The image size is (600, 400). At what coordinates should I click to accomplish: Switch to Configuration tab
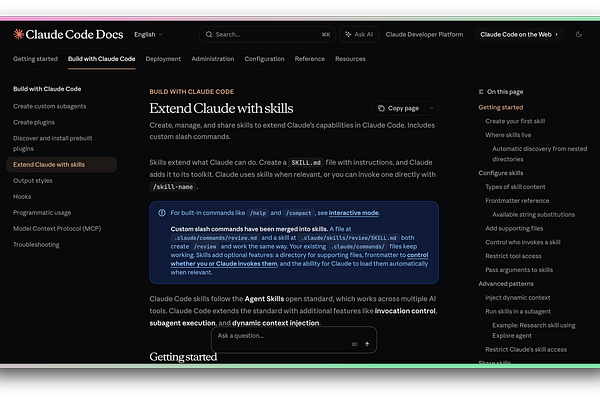tap(264, 59)
